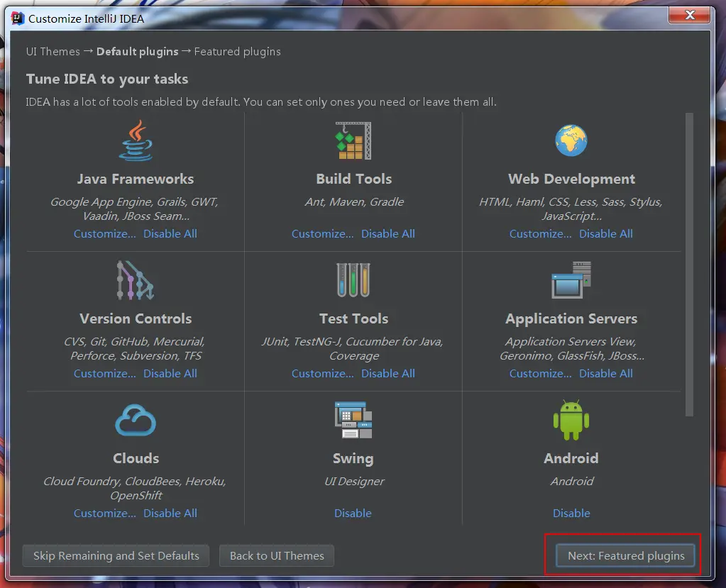Click the Clouds cloud icon

[136, 420]
